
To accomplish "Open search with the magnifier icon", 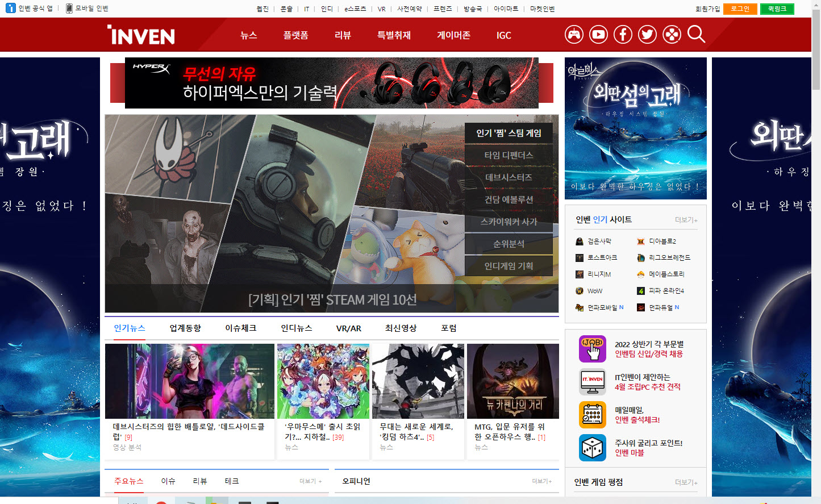I will coord(696,34).
